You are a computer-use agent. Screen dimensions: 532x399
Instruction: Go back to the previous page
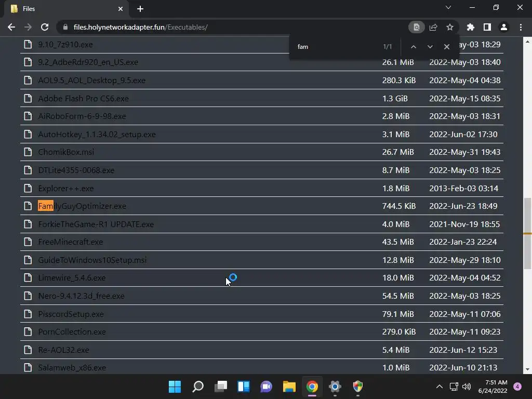coord(11,27)
